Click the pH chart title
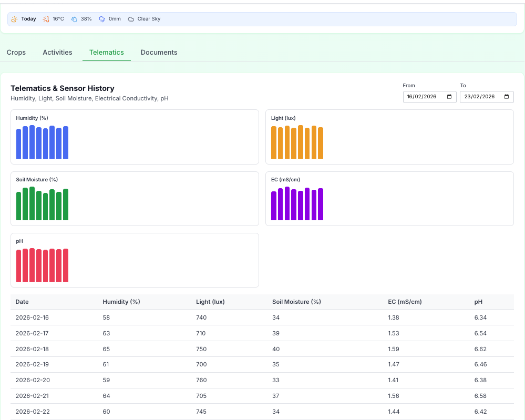This screenshot has height=420, width=525. pyautogui.click(x=19, y=241)
